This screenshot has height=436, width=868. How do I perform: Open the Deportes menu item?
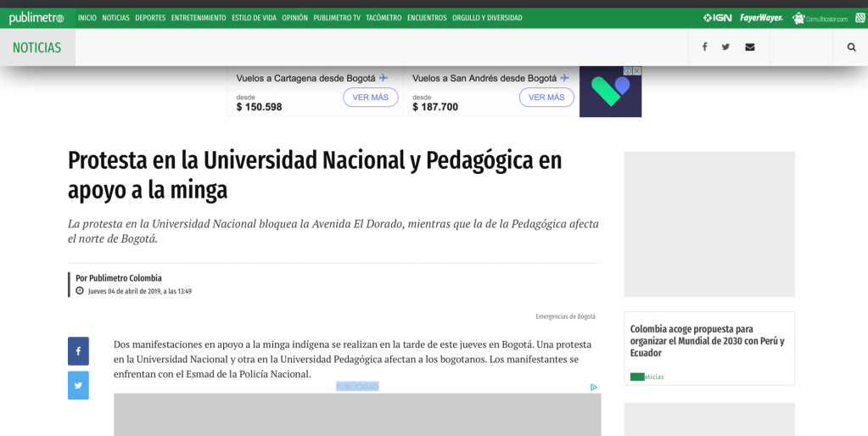click(150, 18)
